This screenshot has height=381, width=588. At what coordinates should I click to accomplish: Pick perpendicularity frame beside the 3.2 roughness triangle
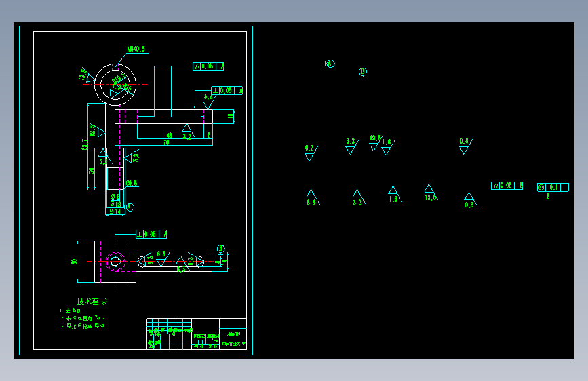pyautogui.click(x=227, y=90)
